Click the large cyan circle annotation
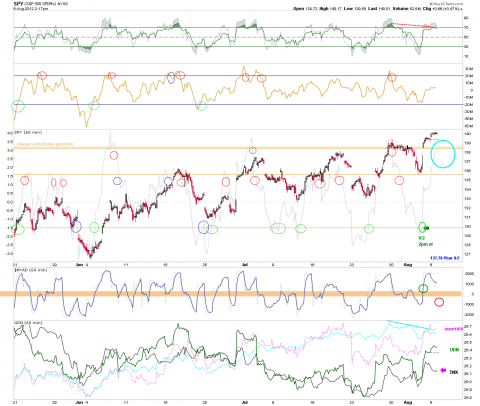The height and width of the screenshot is (406, 480). (x=443, y=154)
